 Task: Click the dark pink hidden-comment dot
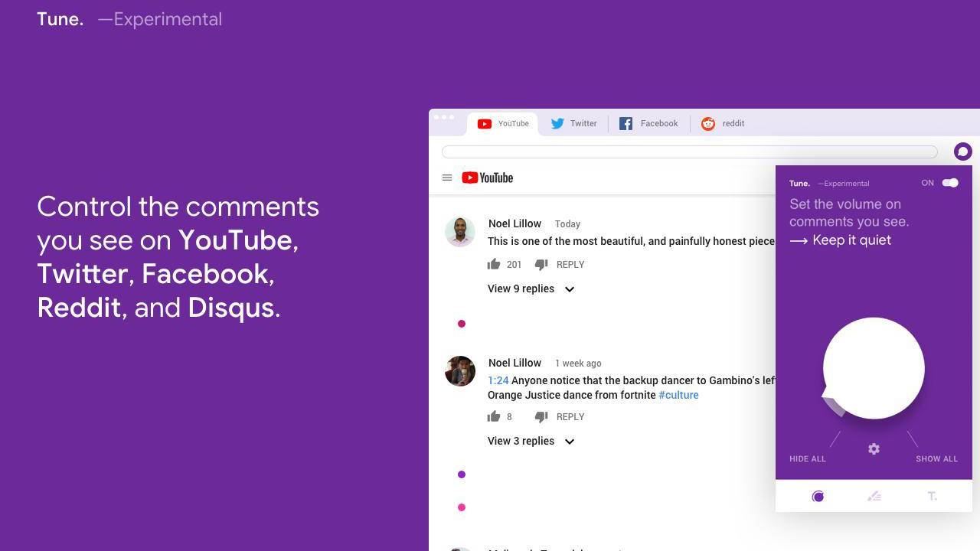click(462, 324)
